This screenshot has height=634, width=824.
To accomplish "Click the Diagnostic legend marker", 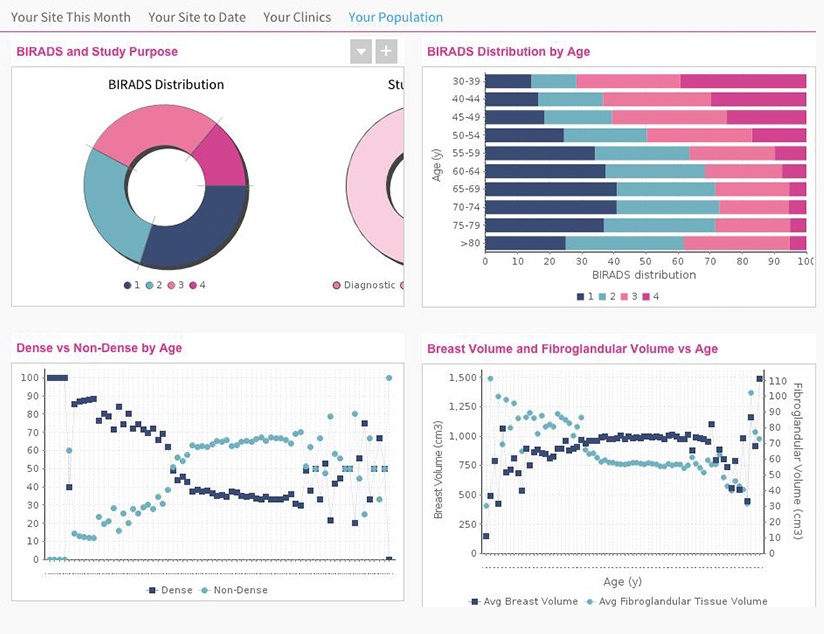I will tap(337, 284).
